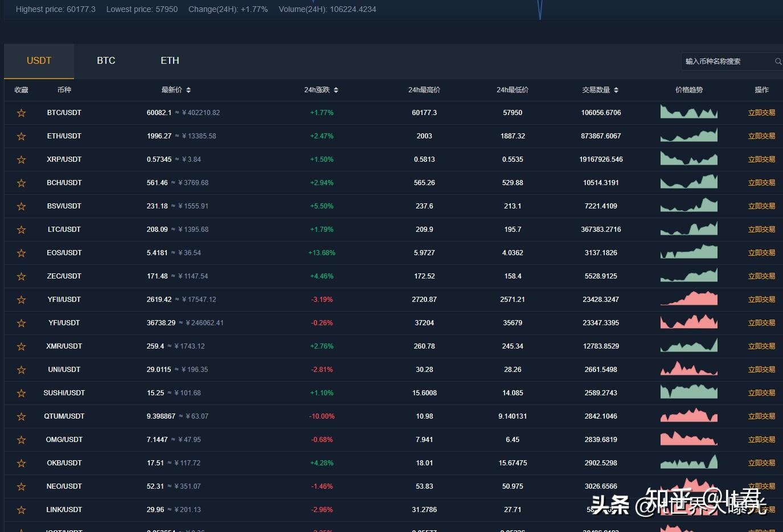Viewport: 783px width, 532px height.
Task: Open the UNI/USDT price trend chart
Action: click(689, 369)
